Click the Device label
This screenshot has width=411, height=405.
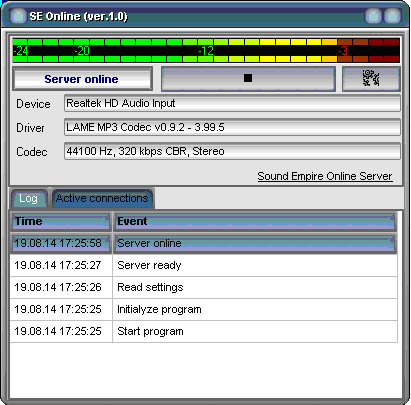[33, 104]
